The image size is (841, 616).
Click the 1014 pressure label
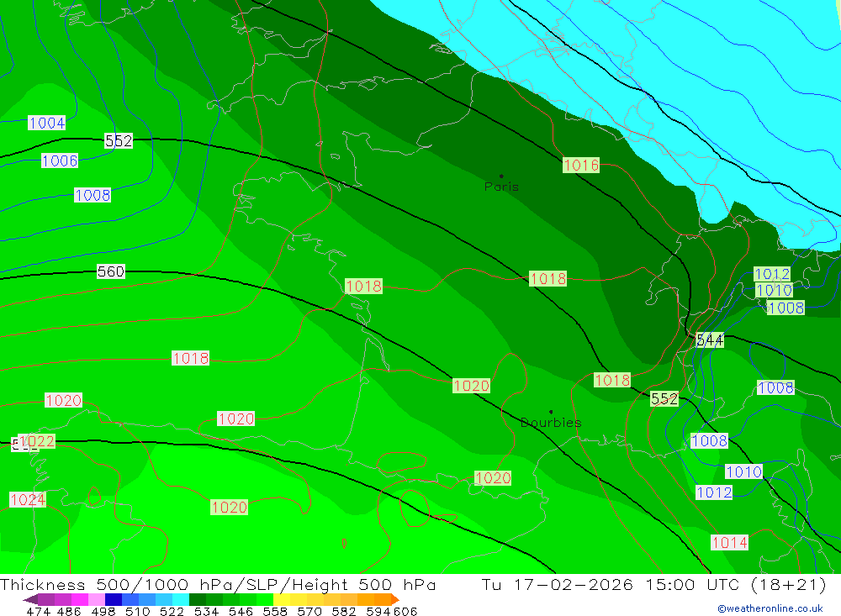pos(729,543)
